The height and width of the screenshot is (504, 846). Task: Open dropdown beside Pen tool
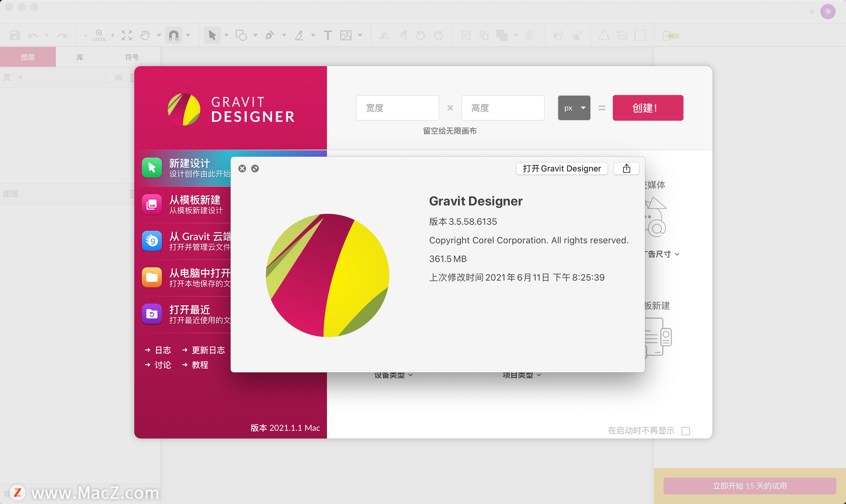click(284, 35)
